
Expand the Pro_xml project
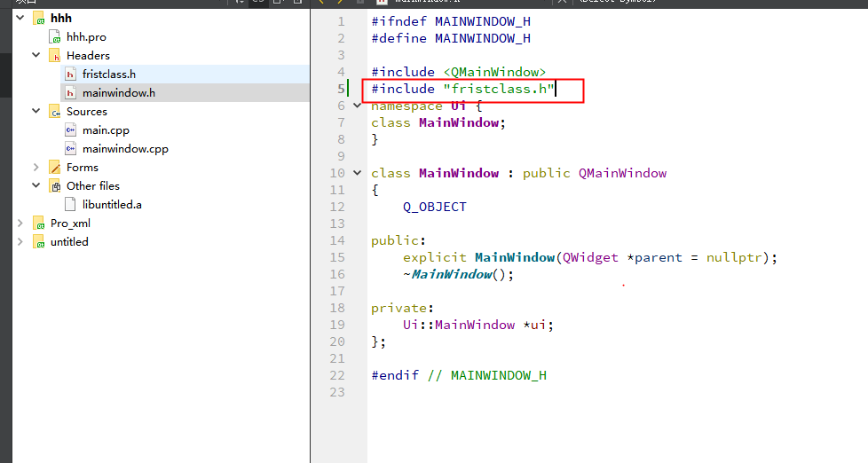point(20,223)
